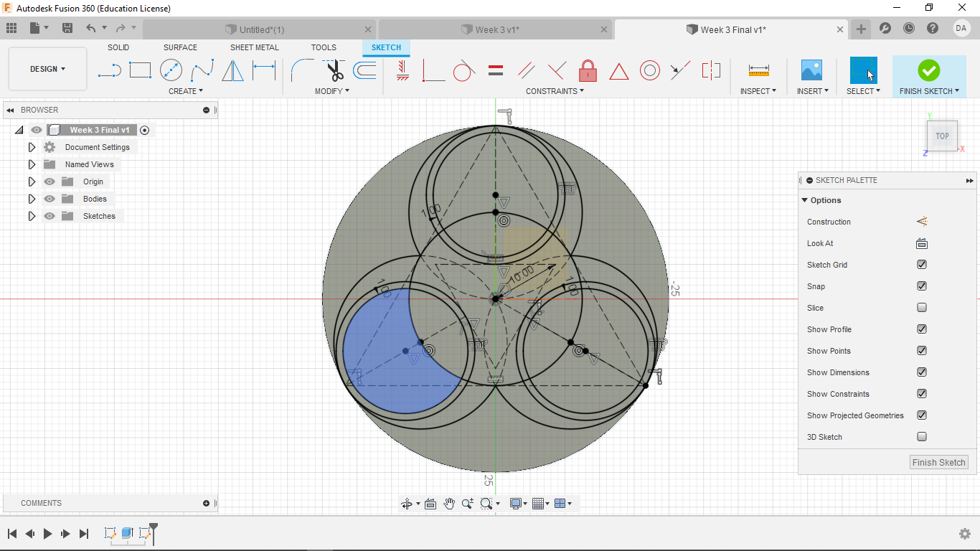Screen dimensions: 980x551
Task: Expand the Origin tree node
Action: pyautogui.click(x=32, y=182)
